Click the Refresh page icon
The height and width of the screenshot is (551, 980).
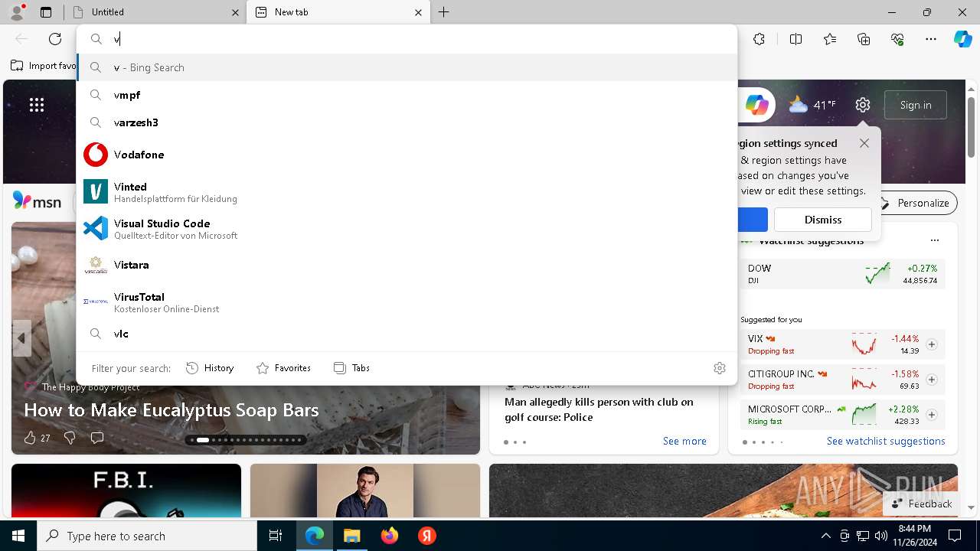click(x=55, y=39)
